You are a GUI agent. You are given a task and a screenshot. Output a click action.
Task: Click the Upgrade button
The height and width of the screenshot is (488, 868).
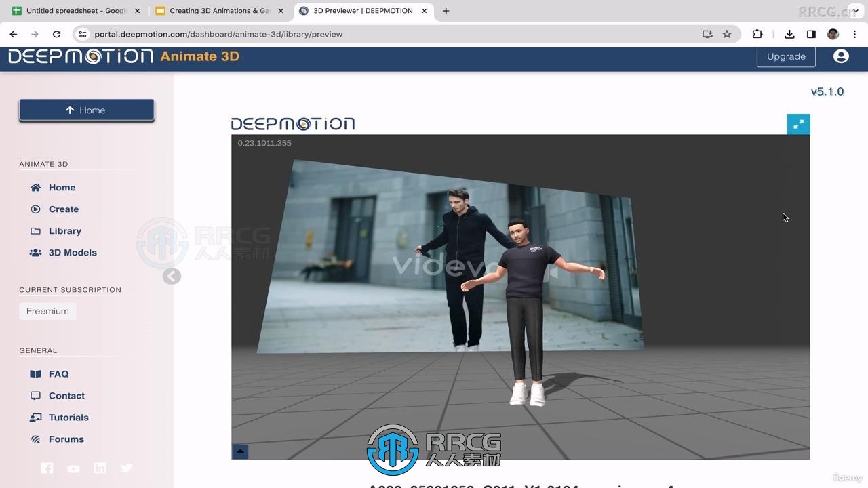(x=786, y=56)
